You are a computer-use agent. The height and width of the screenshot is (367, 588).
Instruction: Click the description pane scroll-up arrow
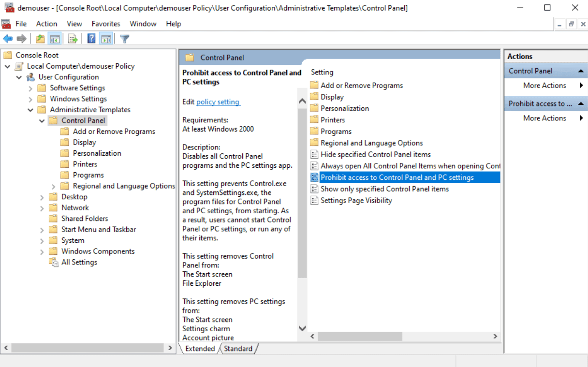[302, 101]
